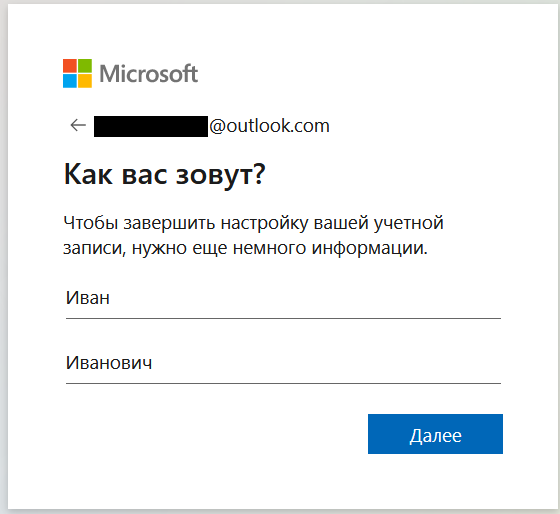This screenshot has width=560, height=514.
Task: Place cursor on the word Иванович
Action: [109, 363]
